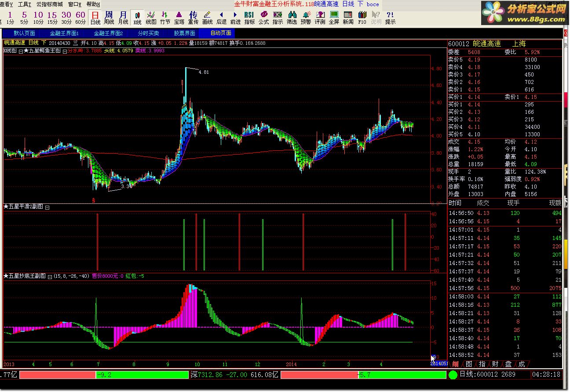
Task: Click the 卖价5 4.19 order row
Action: click(x=504, y=60)
